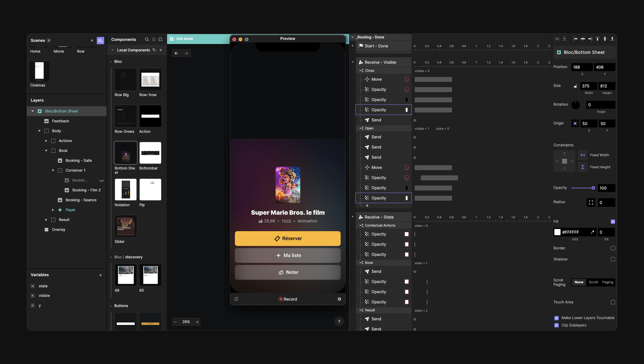
Task: Open help with the question mark button
Action: click(x=339, y=321)
